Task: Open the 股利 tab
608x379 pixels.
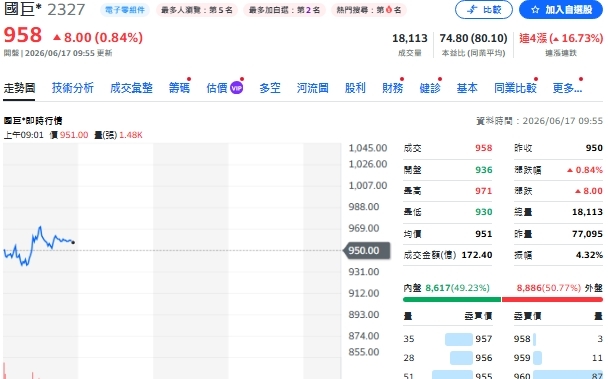Action: click(x=355, y=88)
